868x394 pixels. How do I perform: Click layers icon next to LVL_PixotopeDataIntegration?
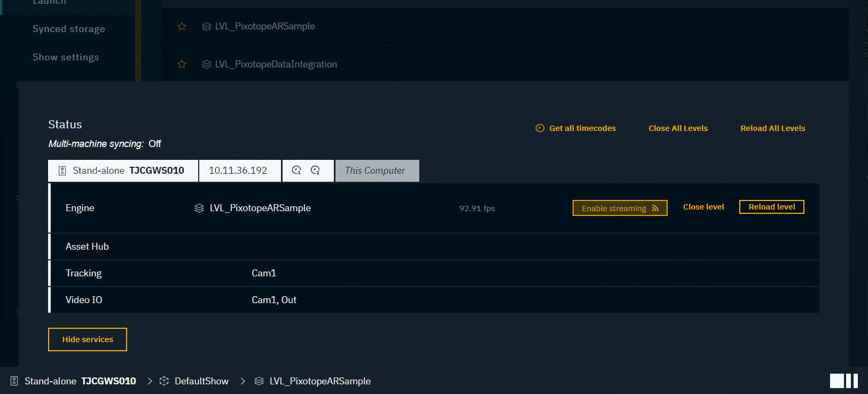[x=206, y=64]
